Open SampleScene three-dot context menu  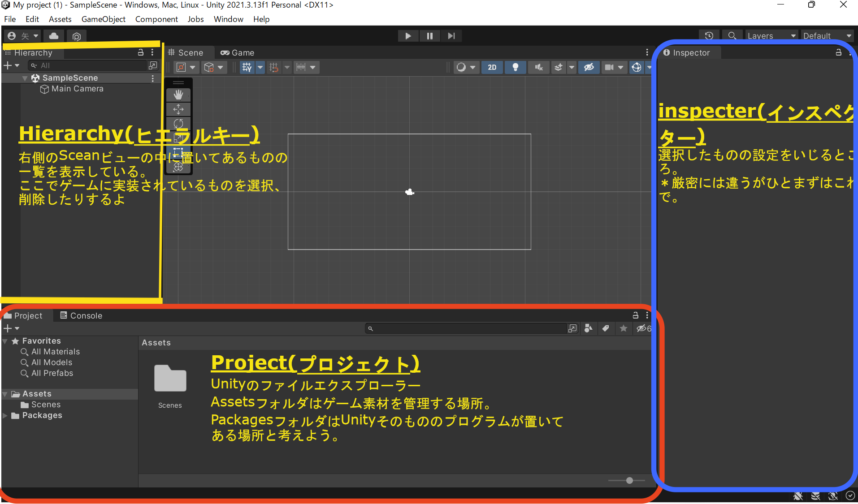point(153,78)
